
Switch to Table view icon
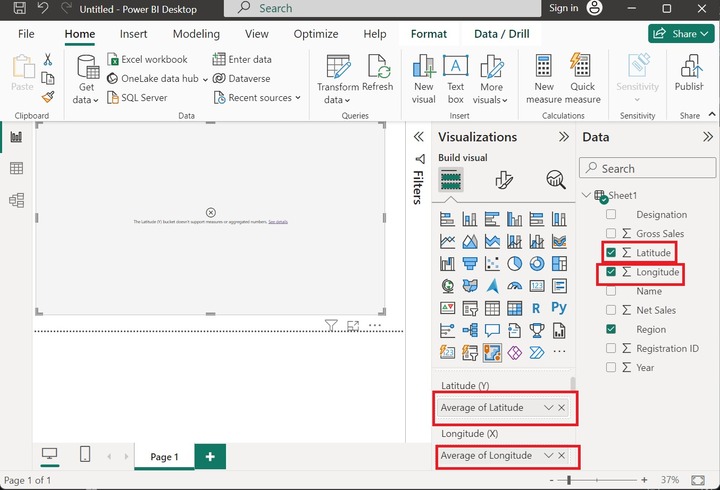coord(16,168)
